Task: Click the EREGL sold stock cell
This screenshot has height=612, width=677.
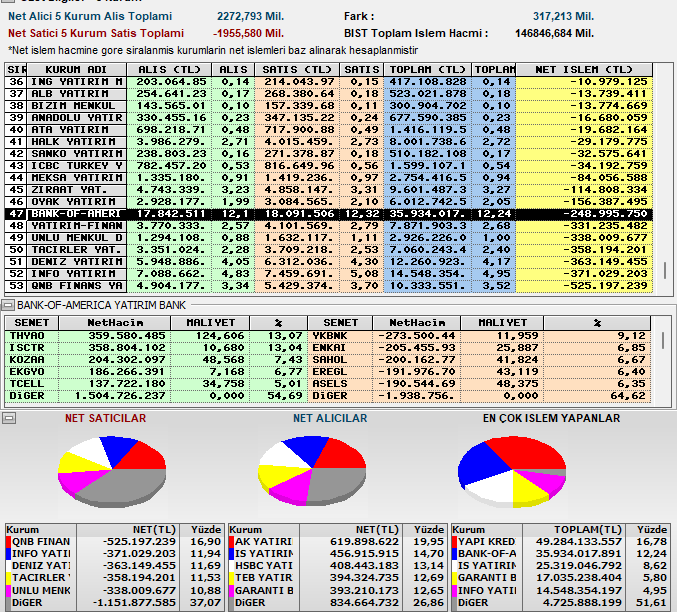Action: (x=340, y=372)
